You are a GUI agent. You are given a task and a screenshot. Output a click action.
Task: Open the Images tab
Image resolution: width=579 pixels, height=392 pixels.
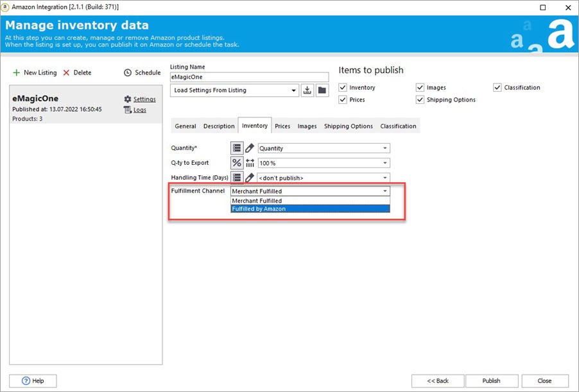click(307, 126)
